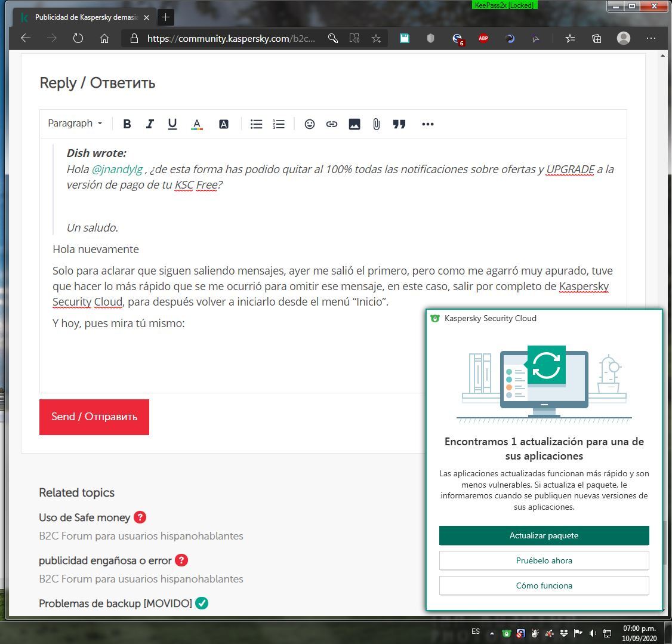This screenshot has height=644, width=672.
Task: Open the Collections panel
Action: tap(597, 39)
